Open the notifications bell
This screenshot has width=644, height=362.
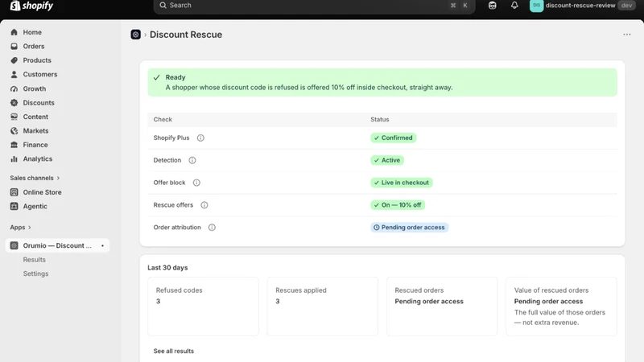514,6
